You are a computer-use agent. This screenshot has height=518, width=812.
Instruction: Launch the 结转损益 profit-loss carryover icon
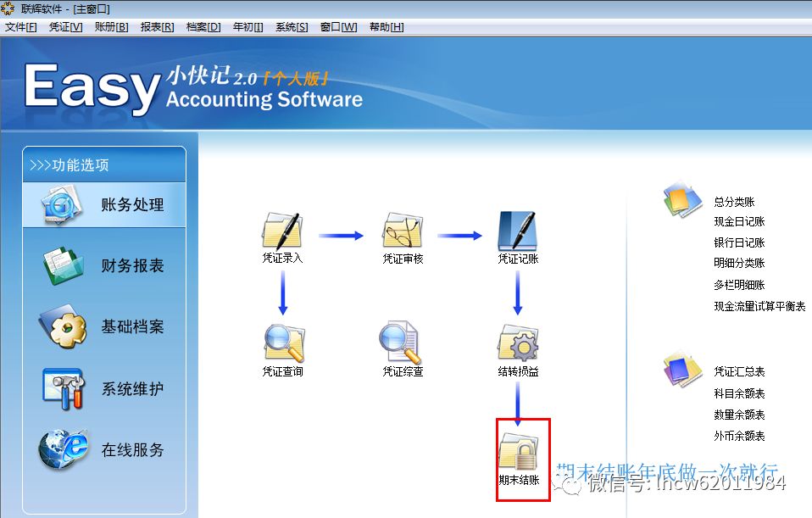click(x=519, y=343)
